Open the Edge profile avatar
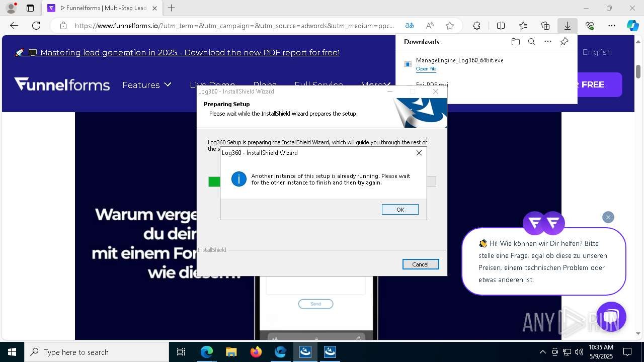The image size is (644, 362). click(11, 8)
